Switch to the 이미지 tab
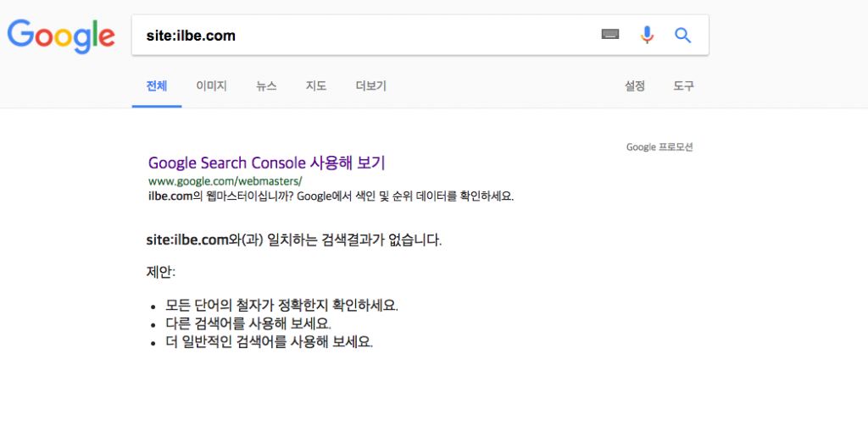This screenshot has width=868, height=431. click(x=211, y=86)
